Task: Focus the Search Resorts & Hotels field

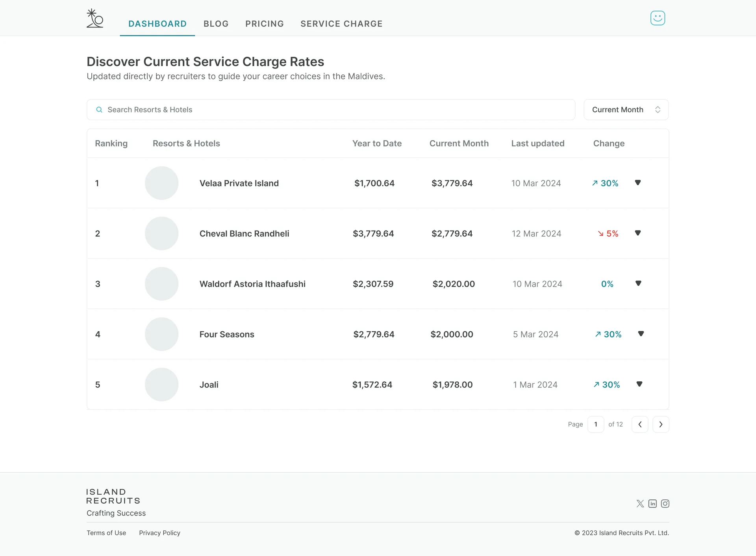Action: 331,110
